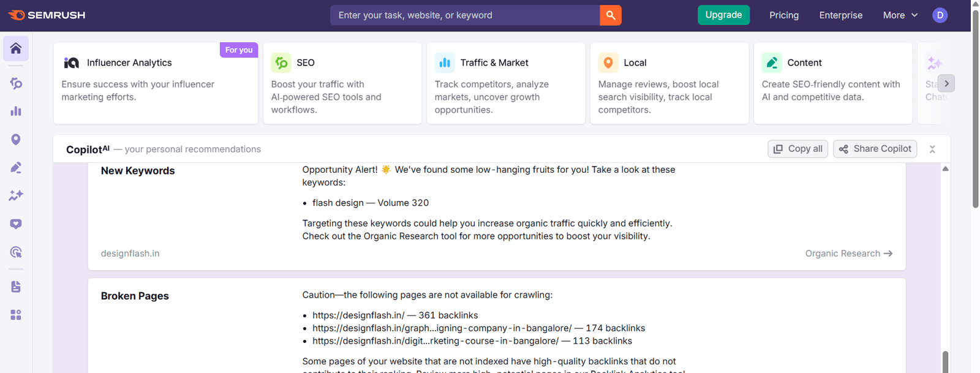Image resolution: width=980 pixels, height=373 pixels.
Task: Open the Local toolkit card title
Action: pyautogui.click(x=635, y=63)
